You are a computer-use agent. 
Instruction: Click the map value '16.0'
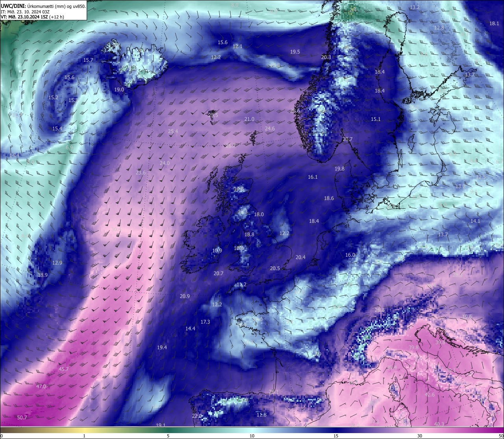(350, 255)
